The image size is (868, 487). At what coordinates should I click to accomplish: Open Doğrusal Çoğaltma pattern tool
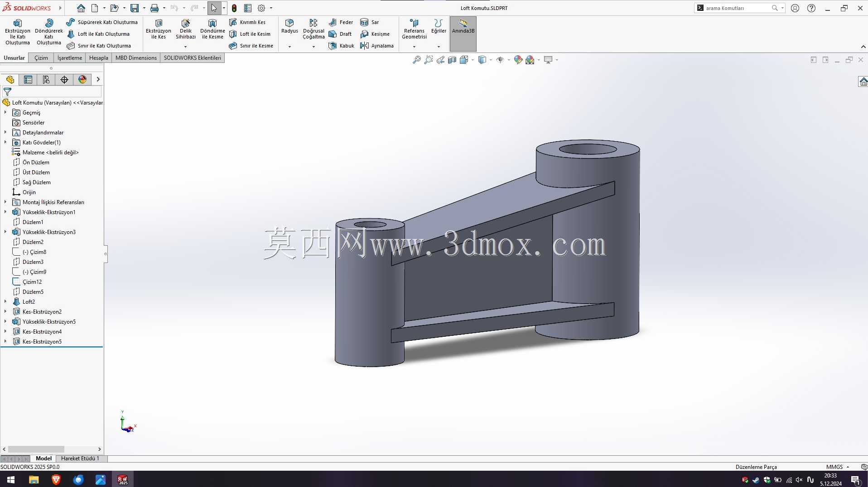pyautogui.click(x=313, y=29)
